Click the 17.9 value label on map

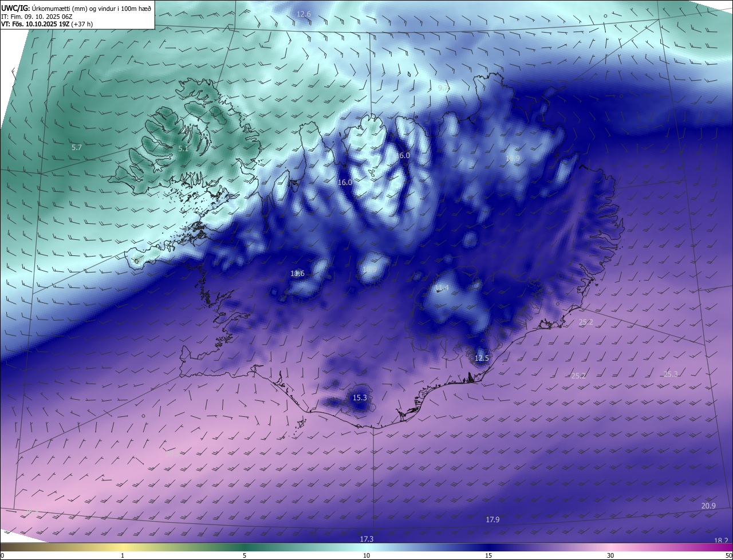click(492, 520)
